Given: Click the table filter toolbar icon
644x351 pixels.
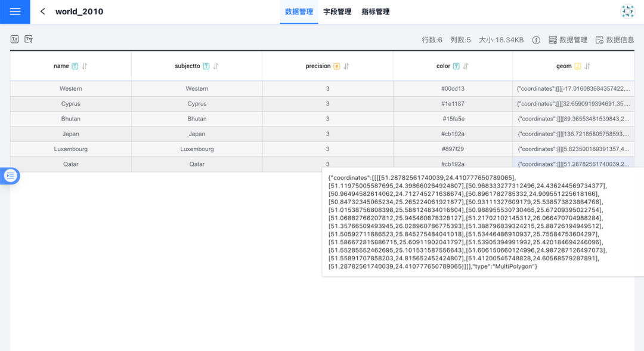Looking at the screenshot, I should [29, 39].
